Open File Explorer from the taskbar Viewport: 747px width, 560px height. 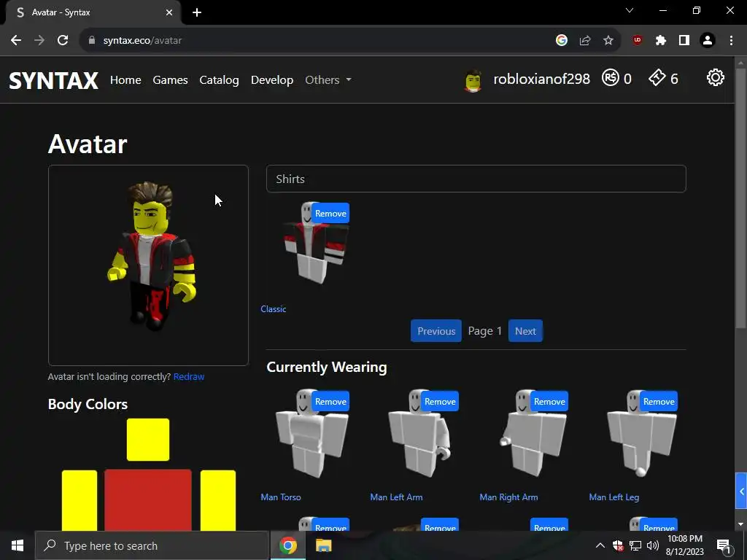coord(323,545)
